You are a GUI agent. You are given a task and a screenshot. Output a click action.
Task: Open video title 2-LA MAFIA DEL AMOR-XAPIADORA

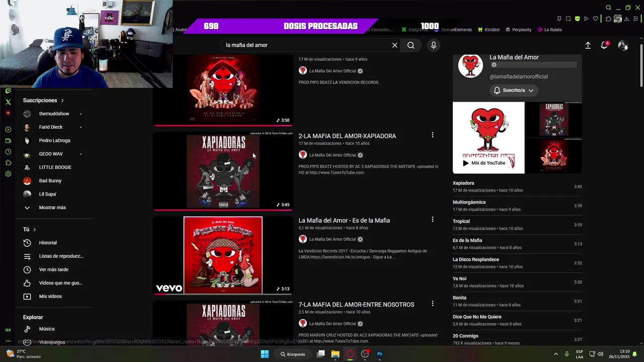coord(347,136)
